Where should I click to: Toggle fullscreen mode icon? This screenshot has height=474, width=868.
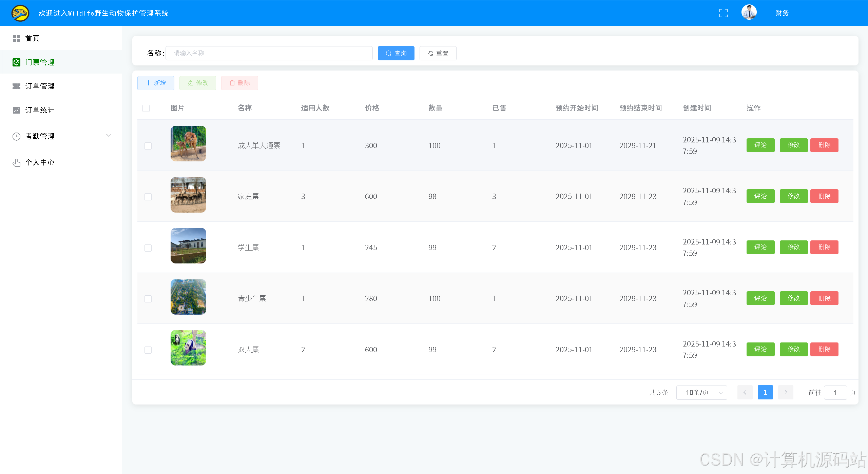[723, 13]
